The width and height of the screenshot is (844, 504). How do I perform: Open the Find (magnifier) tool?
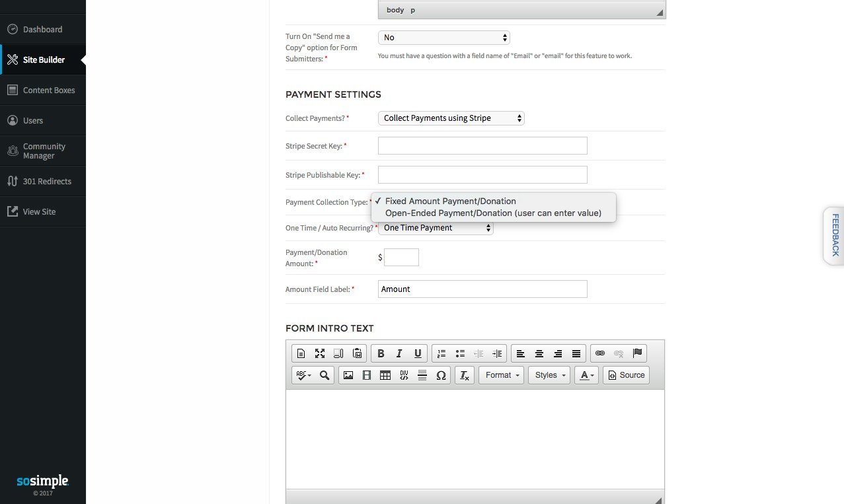325,375
